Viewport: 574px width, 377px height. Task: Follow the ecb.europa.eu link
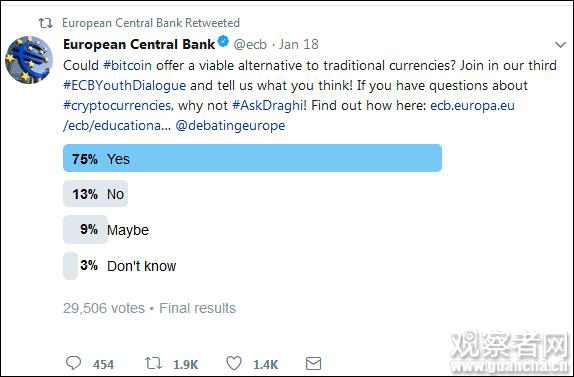[x=472, y=105]
